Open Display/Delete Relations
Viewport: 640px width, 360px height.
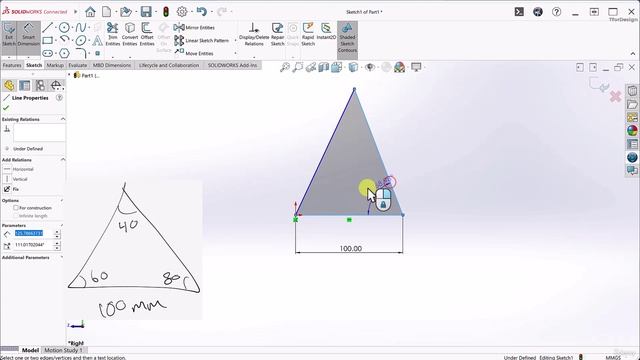(254, 34)
